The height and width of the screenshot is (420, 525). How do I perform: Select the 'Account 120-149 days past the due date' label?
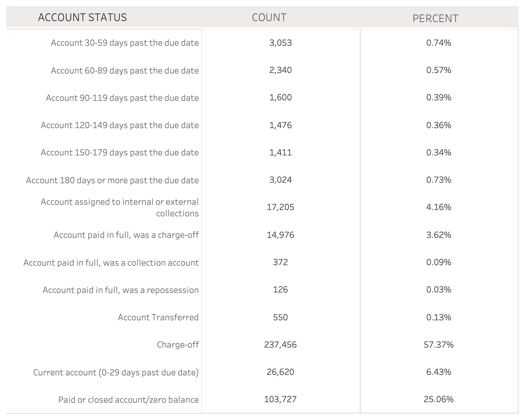pyautogui.click(x=120, y=125)
